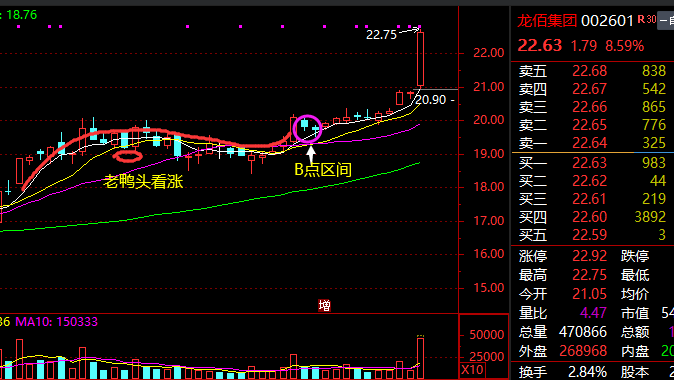Click stock code 002601
This screenshot has height=380, width=674.
pos(607,21)
